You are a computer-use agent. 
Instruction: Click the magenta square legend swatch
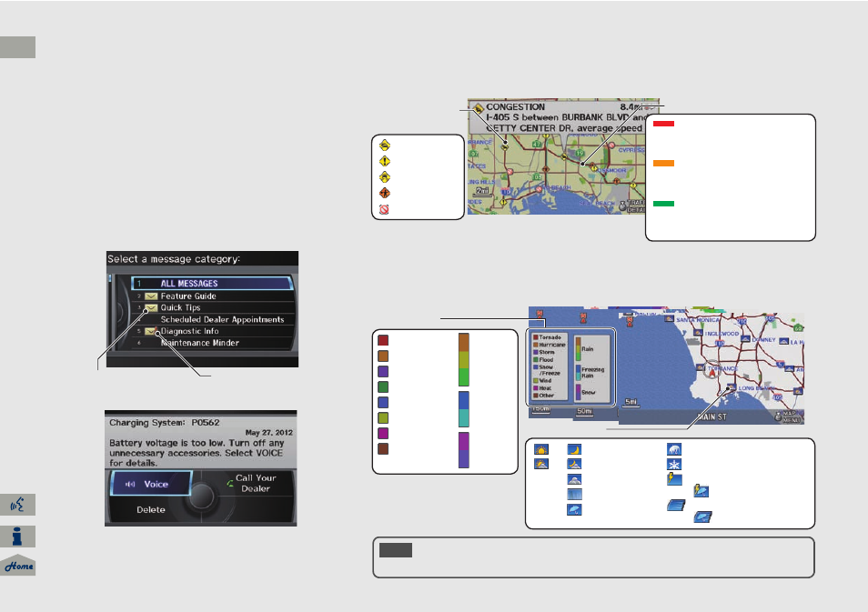382,433
